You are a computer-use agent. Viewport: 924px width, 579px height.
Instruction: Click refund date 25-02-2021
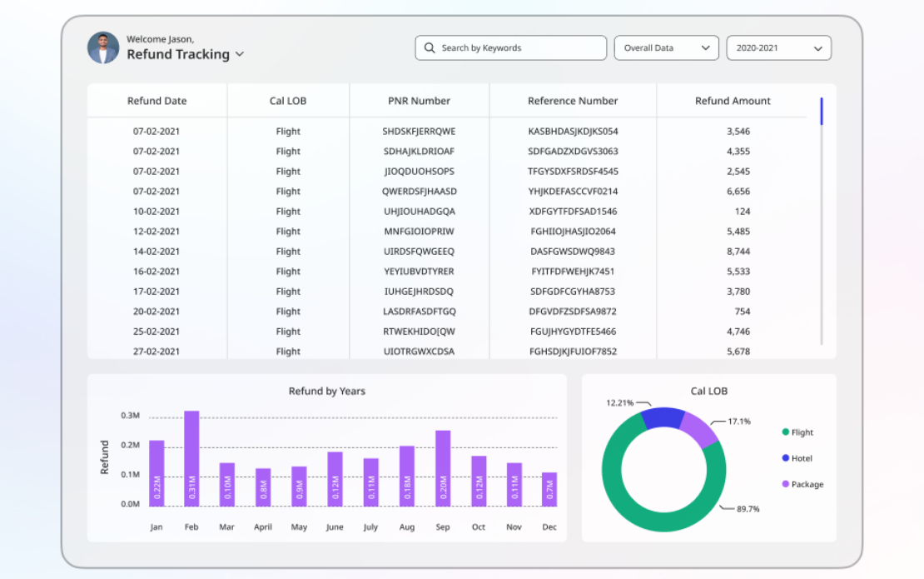156,332
